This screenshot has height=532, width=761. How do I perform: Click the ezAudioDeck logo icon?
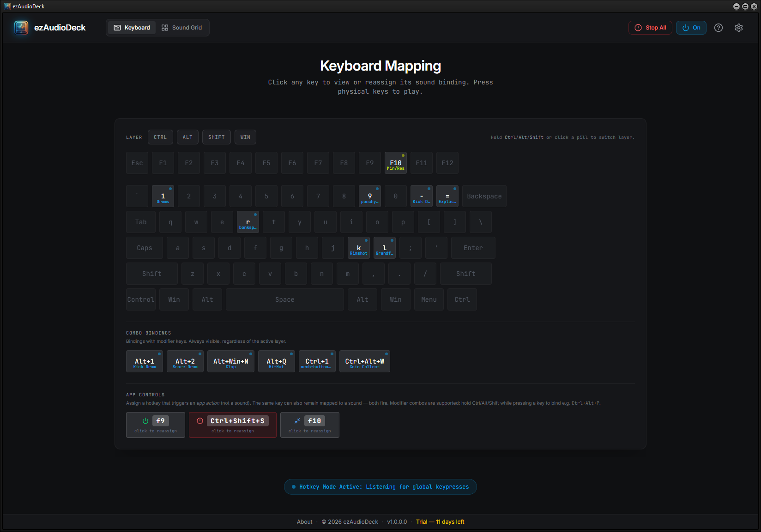point(21,28)
